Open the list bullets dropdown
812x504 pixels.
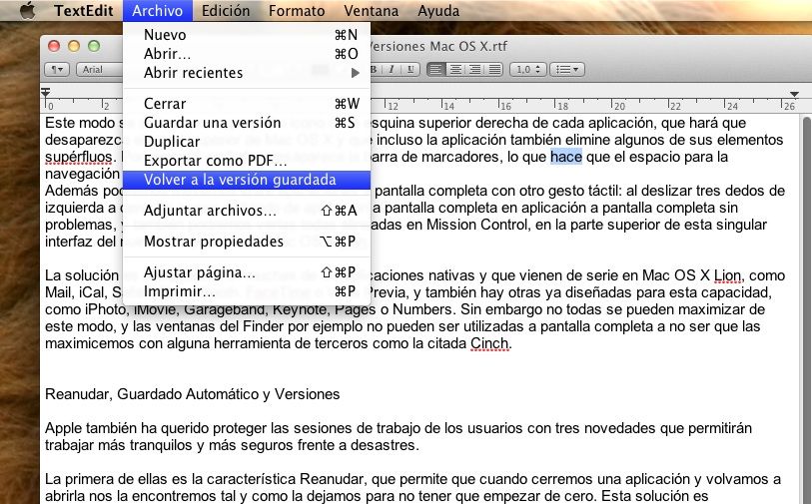pyautogui.click(x=568, y=69)
